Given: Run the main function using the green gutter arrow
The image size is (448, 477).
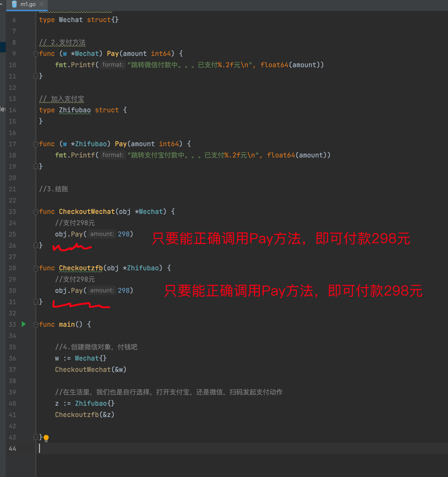Looking at the screenshot, I should 24,324.
